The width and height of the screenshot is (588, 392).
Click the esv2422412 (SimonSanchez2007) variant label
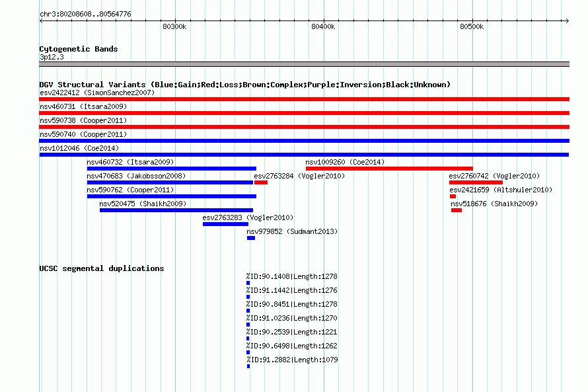click(x=97, y=93)
